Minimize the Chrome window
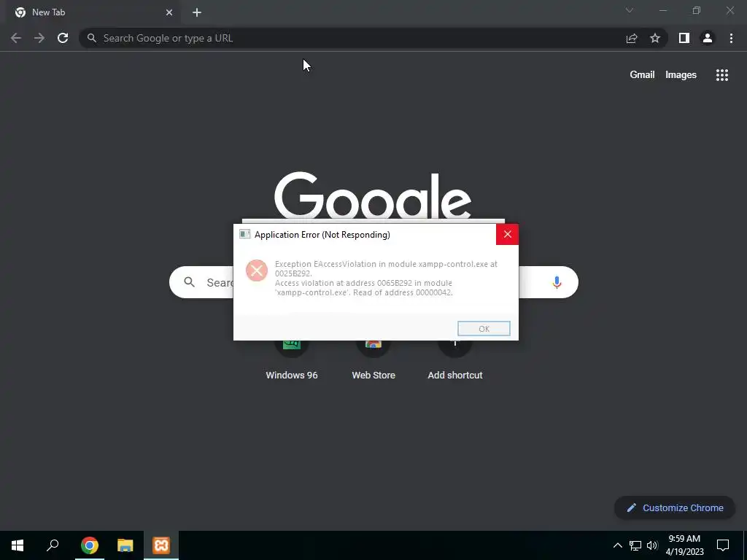The height and width of the screenshot is (560, 747). click(x=662, y=10)
